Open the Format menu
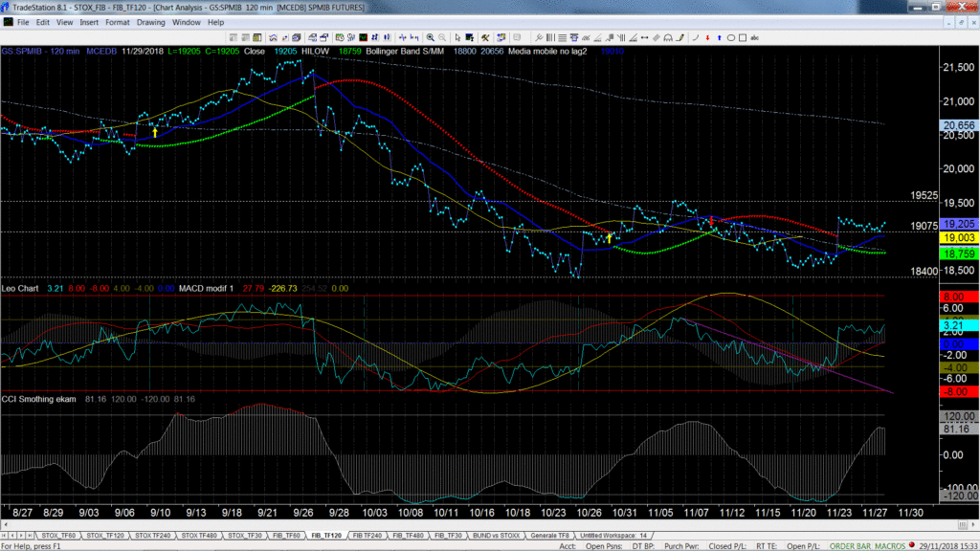This screenshot has height=551, width=980. (118, 22)
